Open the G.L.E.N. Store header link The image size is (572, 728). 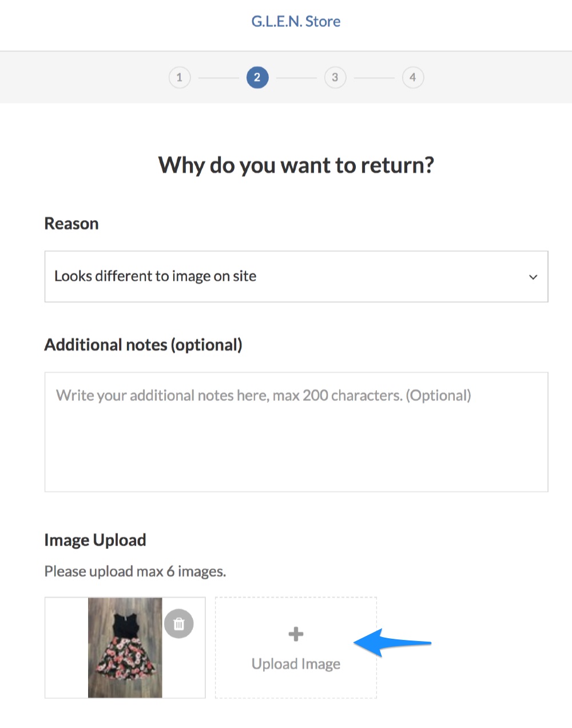click(x=296, y=22)
